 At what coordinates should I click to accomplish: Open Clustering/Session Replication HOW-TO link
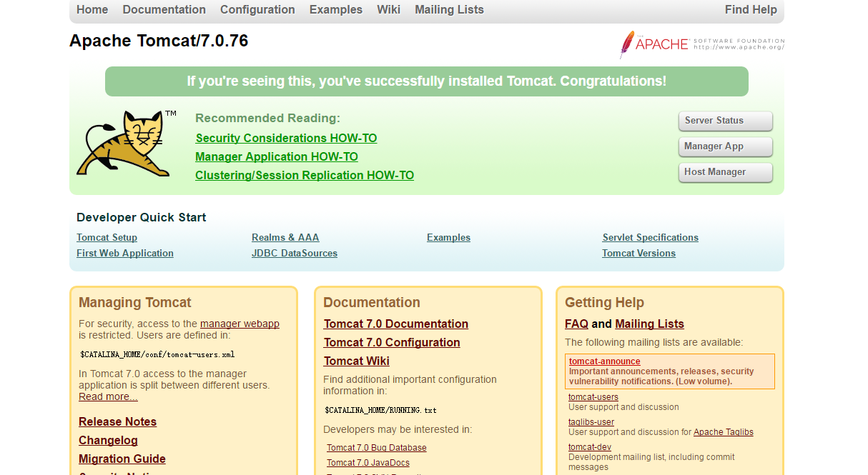[305, 176]
